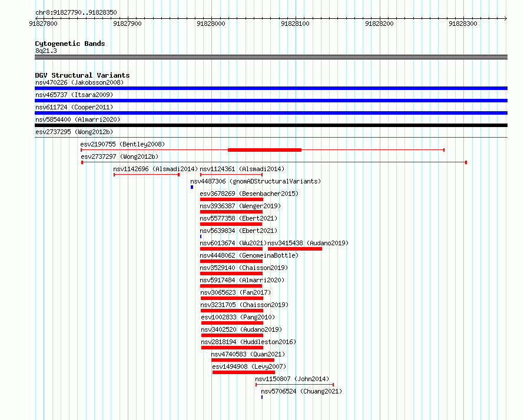Click esv1494908 (Levy2007) label

(249, 366)
